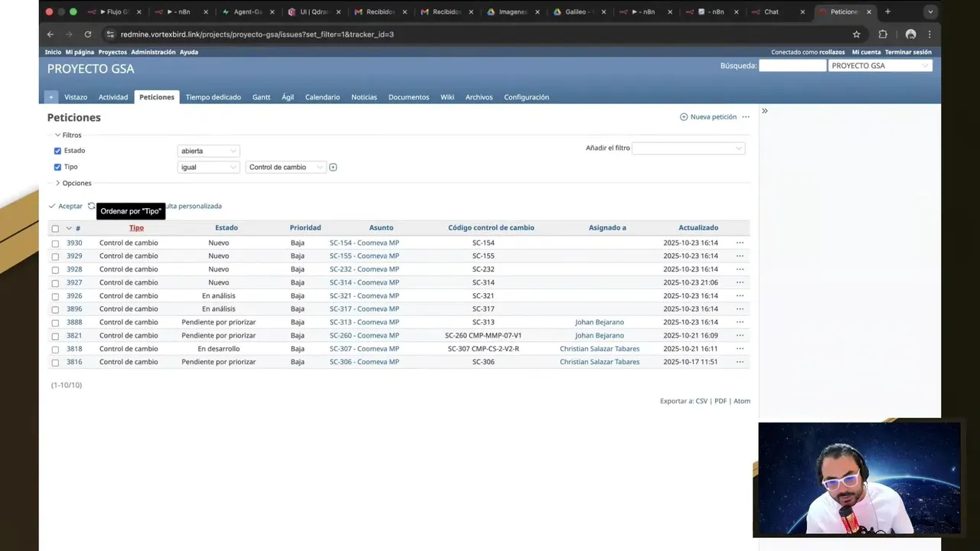Open actions menu for issue 3927

pos(740,282)
